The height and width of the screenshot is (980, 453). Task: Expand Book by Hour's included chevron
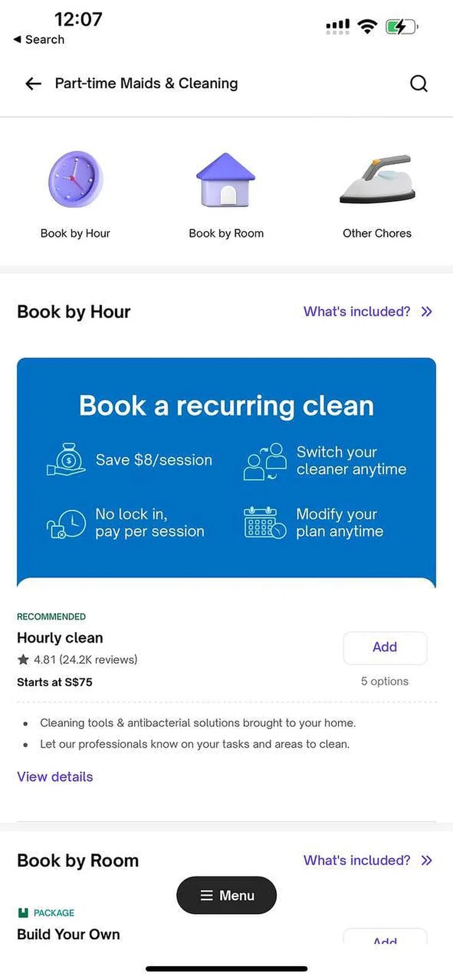tap(427, 312)
